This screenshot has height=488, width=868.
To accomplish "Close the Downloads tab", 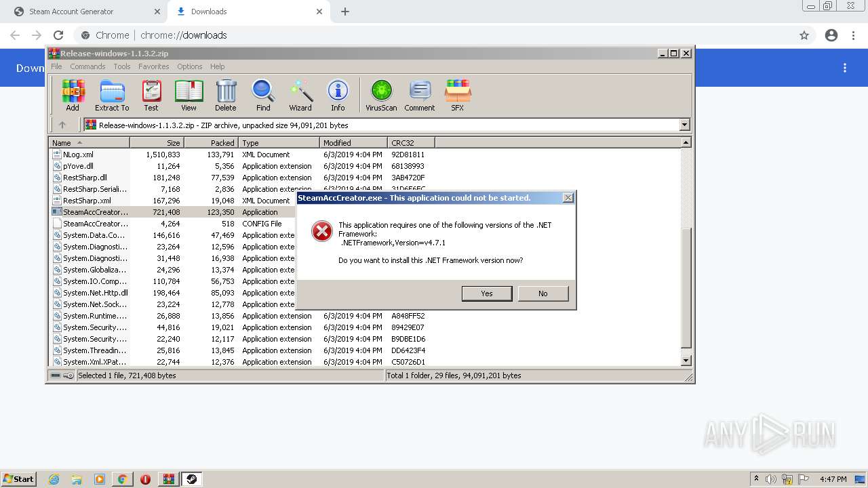I will tap(319, 12).
